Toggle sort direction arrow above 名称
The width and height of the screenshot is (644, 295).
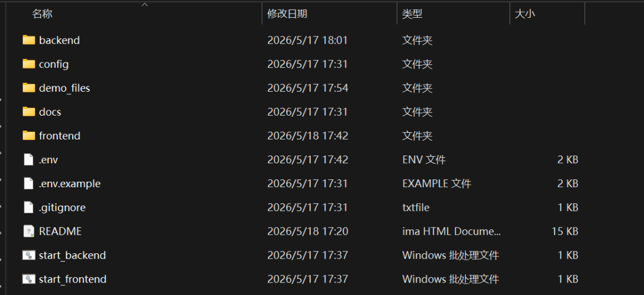(x=144, y=5)
